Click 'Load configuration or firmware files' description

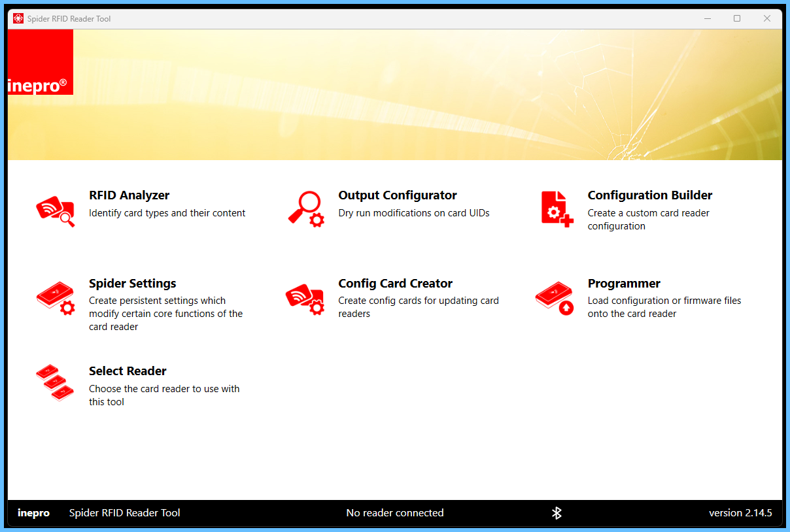tap(664, 307)
